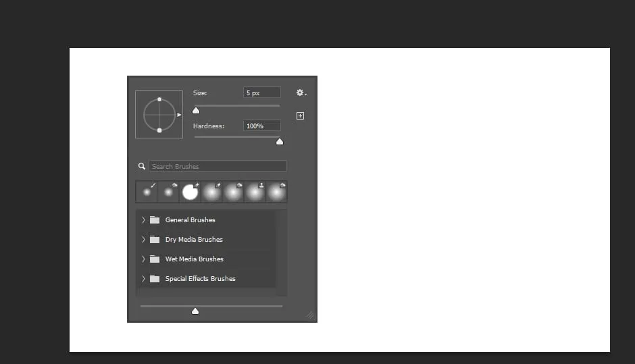Screen dimensions: 635x364
Task: Expand the Wet Media Brushes group chevron
Action: point(143,259)
